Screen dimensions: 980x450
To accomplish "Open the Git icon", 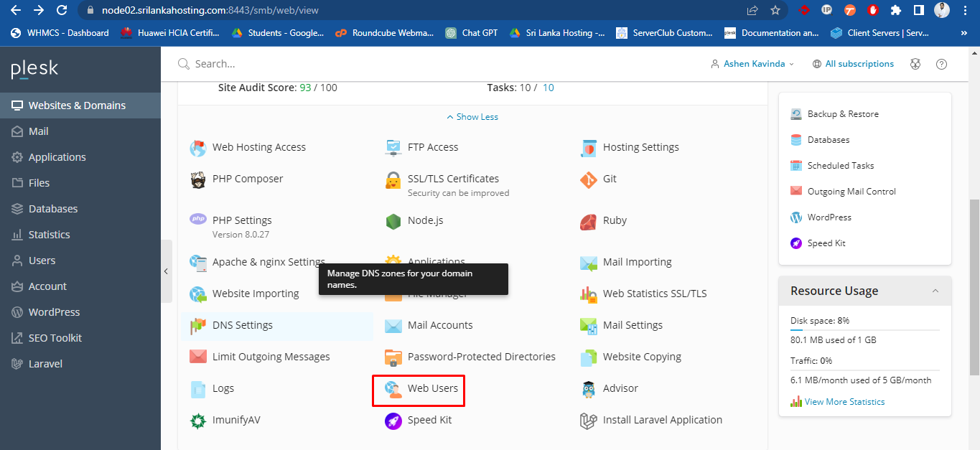I will coord(589,179).
